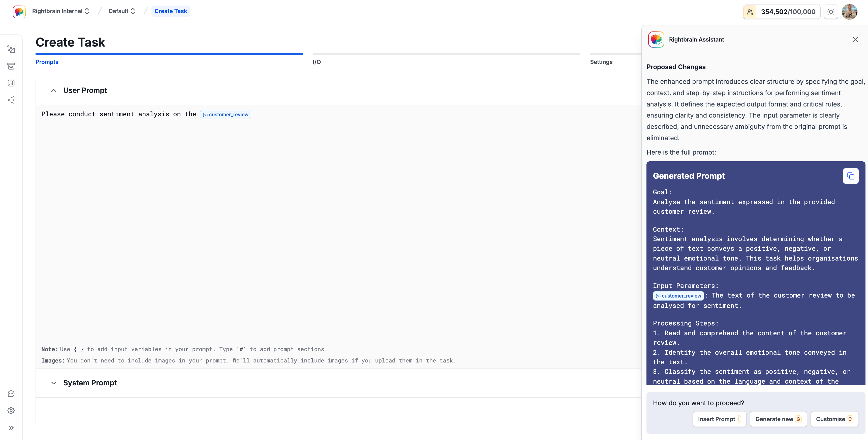Viewport: 868px width, 440px height.
Task: Expand the System Prompt section
Action: point(54,383)
